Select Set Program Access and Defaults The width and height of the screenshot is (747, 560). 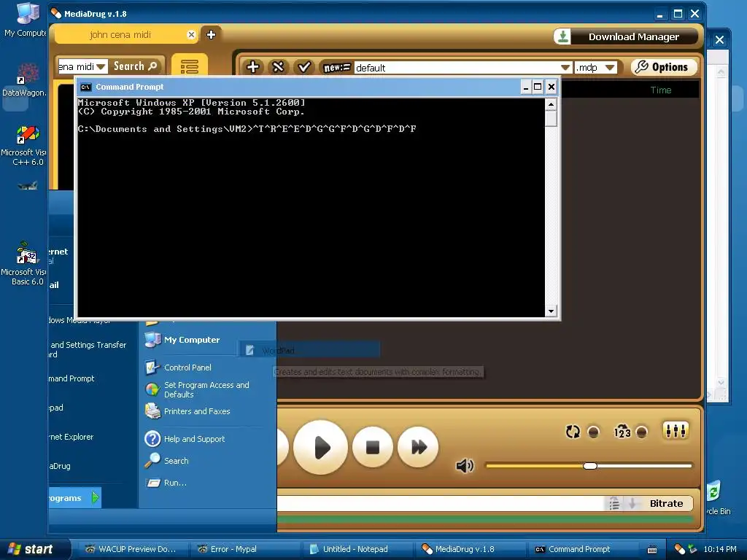pos(197,389)
